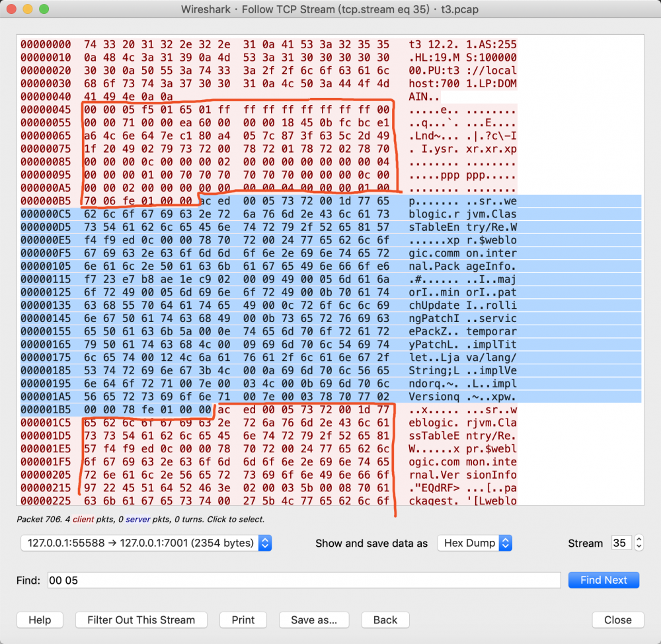Select hex row at offset 000001C5
The width and height of the screenshot is (661, 644).
[268, 423]
